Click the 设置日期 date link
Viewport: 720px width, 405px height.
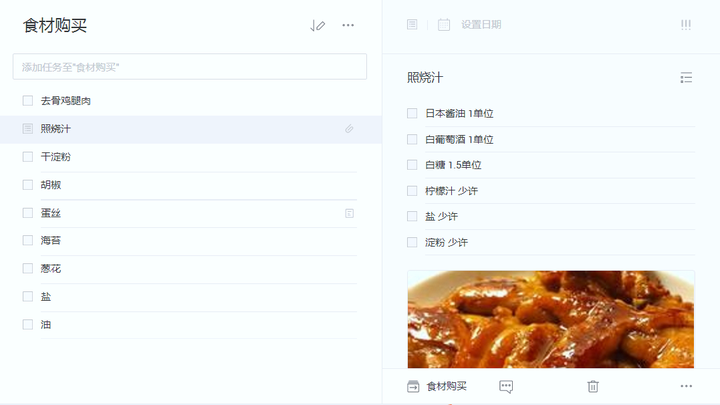pyautogui.click(x=481, y=25)
